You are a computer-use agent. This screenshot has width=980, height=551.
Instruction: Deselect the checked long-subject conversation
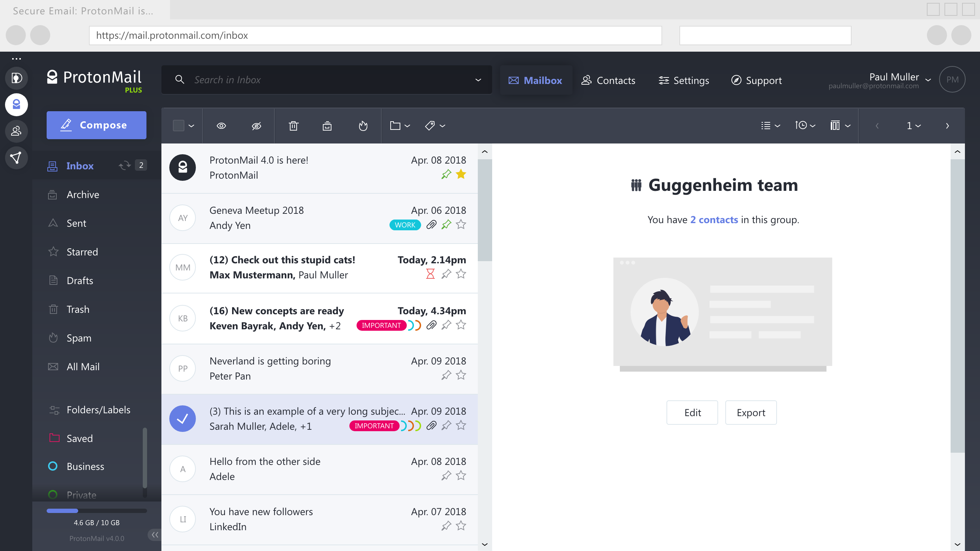click(183, 419)
